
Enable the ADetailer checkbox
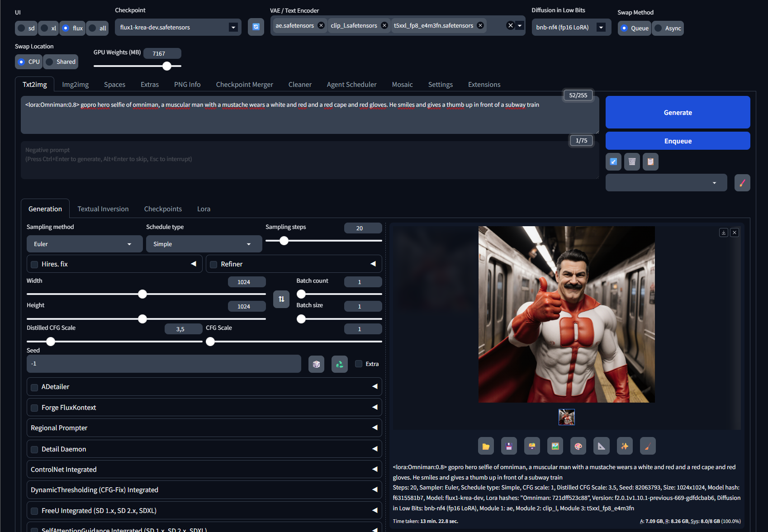[x=34, y=387]
